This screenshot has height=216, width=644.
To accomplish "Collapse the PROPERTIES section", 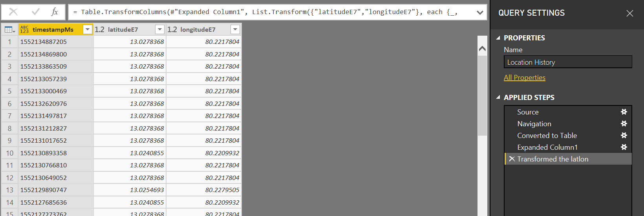I will pyautogui.click(x=498, y=38).
